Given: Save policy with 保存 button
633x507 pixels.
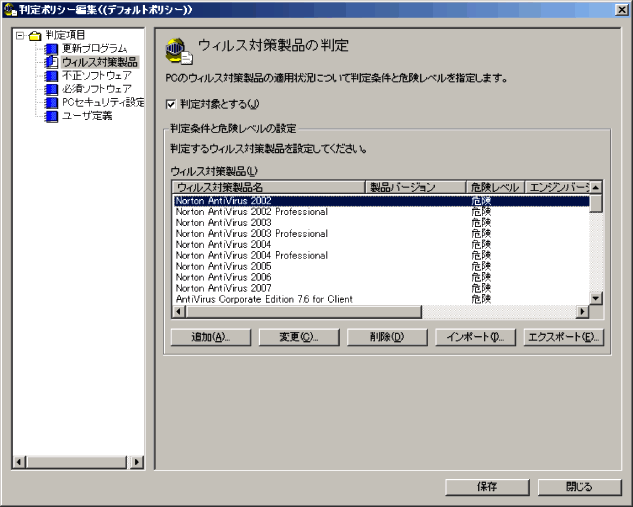Looking at the screenshot, I should pos(487,487).
